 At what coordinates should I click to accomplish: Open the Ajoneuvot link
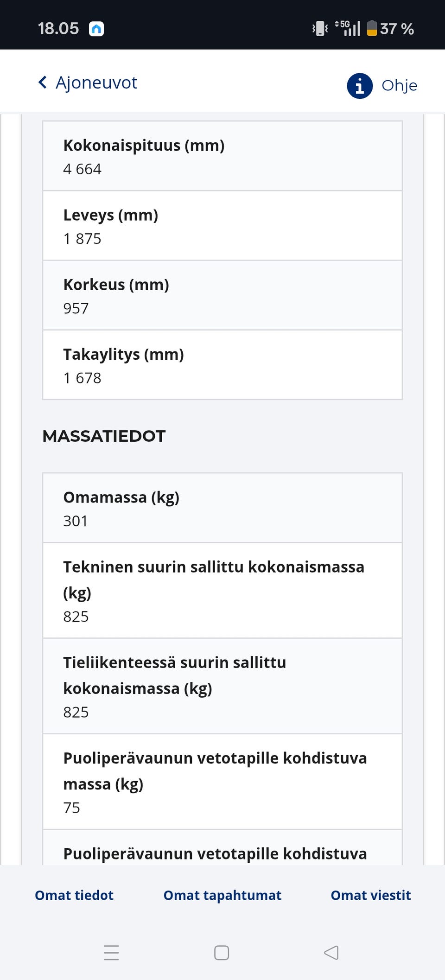click(x=96, y=82)
